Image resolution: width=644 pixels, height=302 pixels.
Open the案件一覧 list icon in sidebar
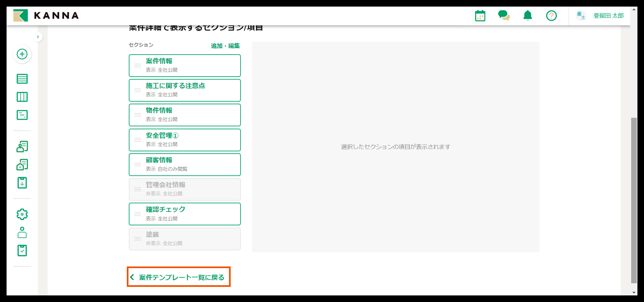click(22, 79)
